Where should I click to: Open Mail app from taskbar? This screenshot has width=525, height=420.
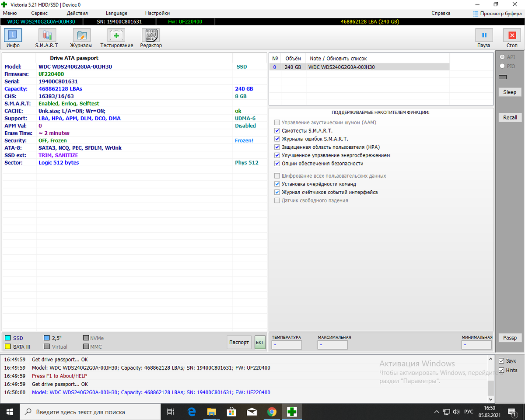252,412
